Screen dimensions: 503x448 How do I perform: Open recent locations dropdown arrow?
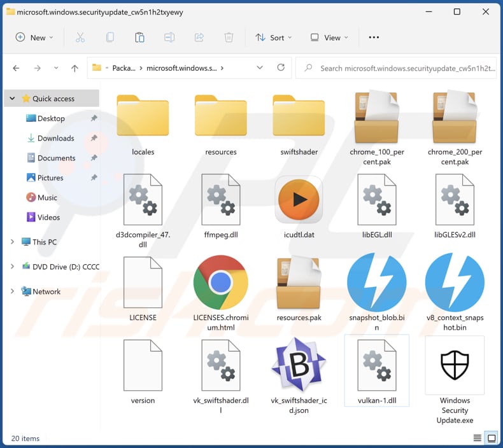pyautogui.click(x=56, y=68)
